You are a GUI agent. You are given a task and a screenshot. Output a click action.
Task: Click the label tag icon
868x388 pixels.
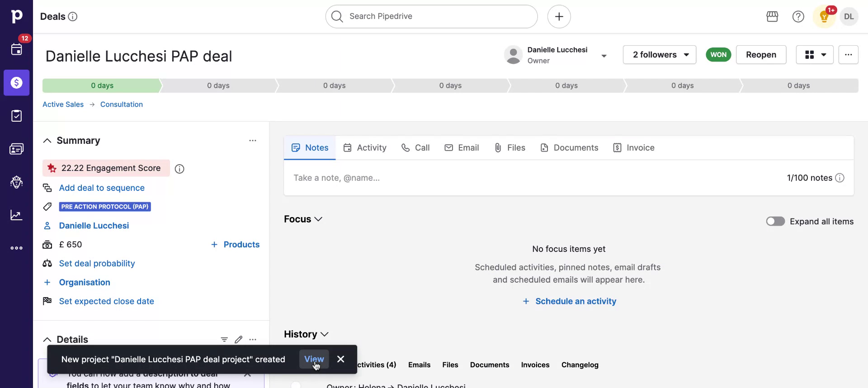click(47, 207)
